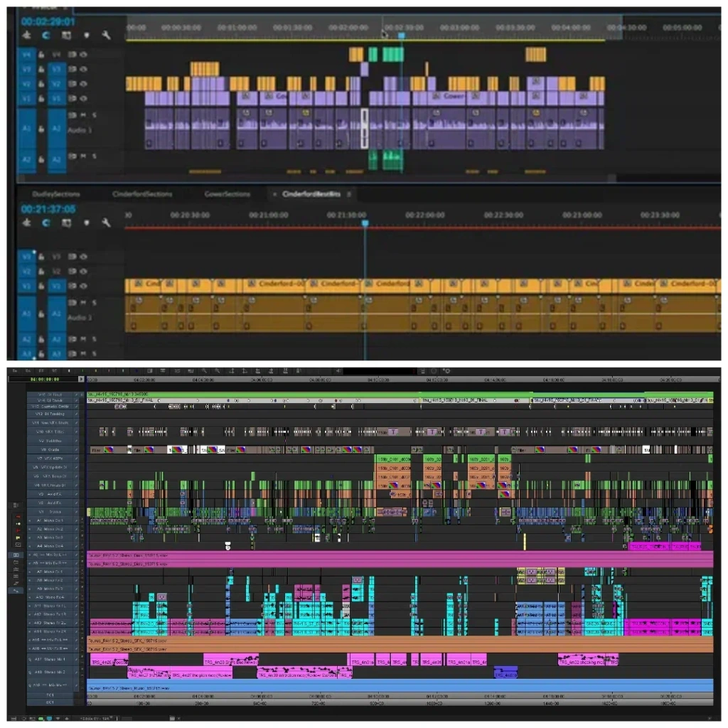Toggle the snap magnet icon in top timeline
Viewport: 728px width, 728px height.
coord(46,34)
